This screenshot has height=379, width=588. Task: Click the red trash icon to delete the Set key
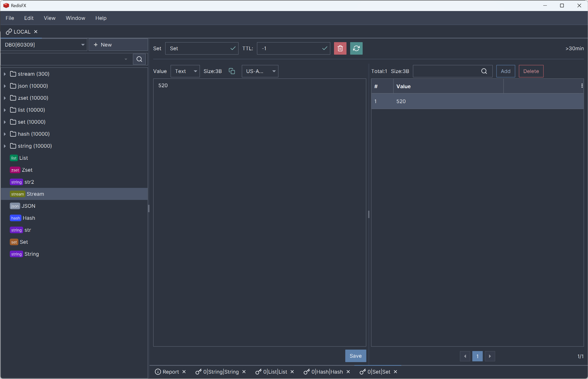point(340,48)
